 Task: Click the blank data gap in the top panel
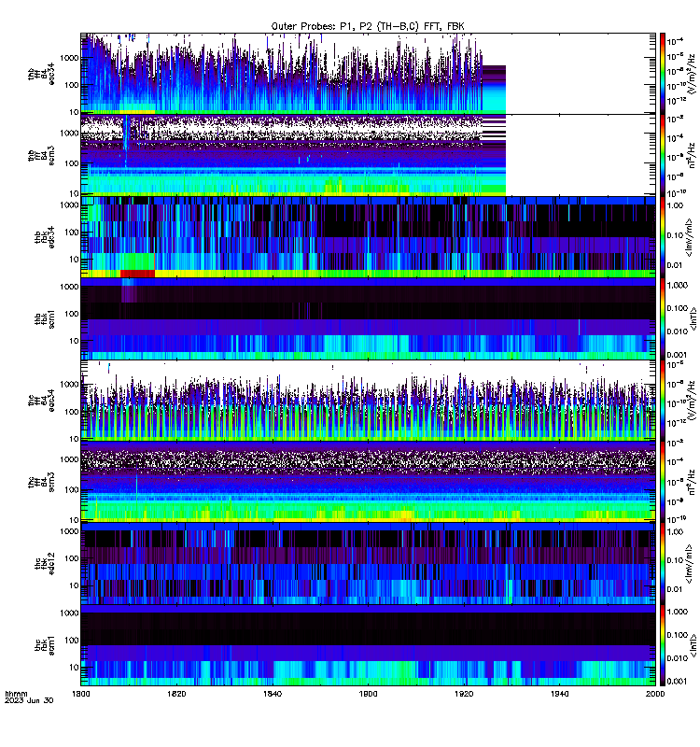[580, 74]
